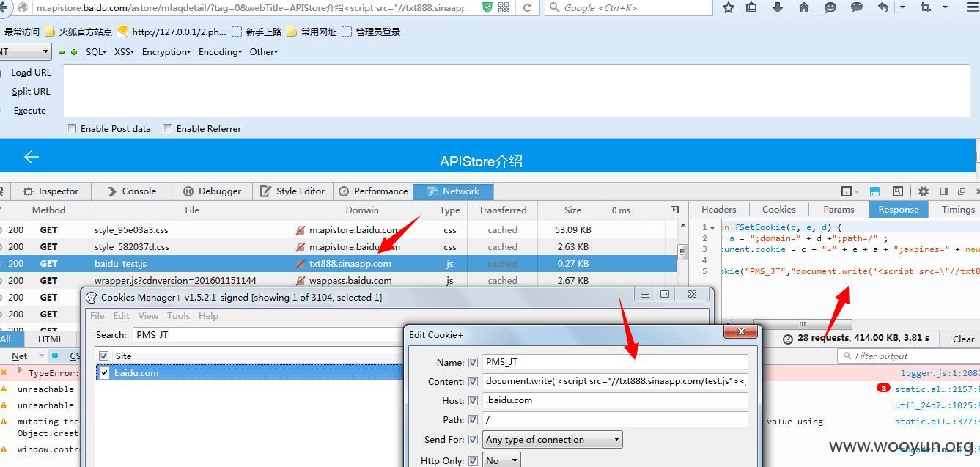Toggle the Content checkbox in Edit Cookie
This screenshot has height=467, width=980.
pyautogui.click(x=473, y=381)
